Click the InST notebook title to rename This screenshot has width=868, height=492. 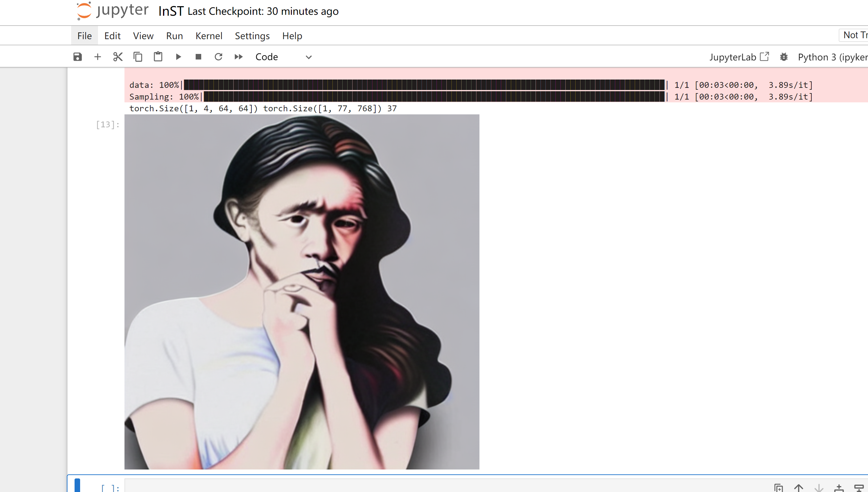click(x=171, y=11)
